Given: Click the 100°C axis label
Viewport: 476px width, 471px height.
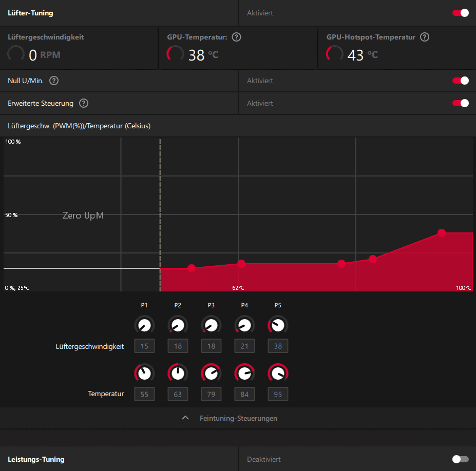Looking at the screenshot, I should click(464, 288).
